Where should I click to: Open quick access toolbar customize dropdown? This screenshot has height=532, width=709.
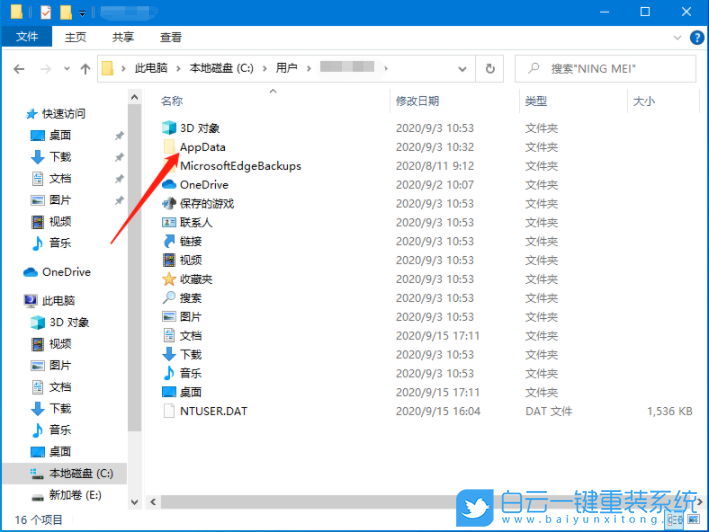click(82, 14)
